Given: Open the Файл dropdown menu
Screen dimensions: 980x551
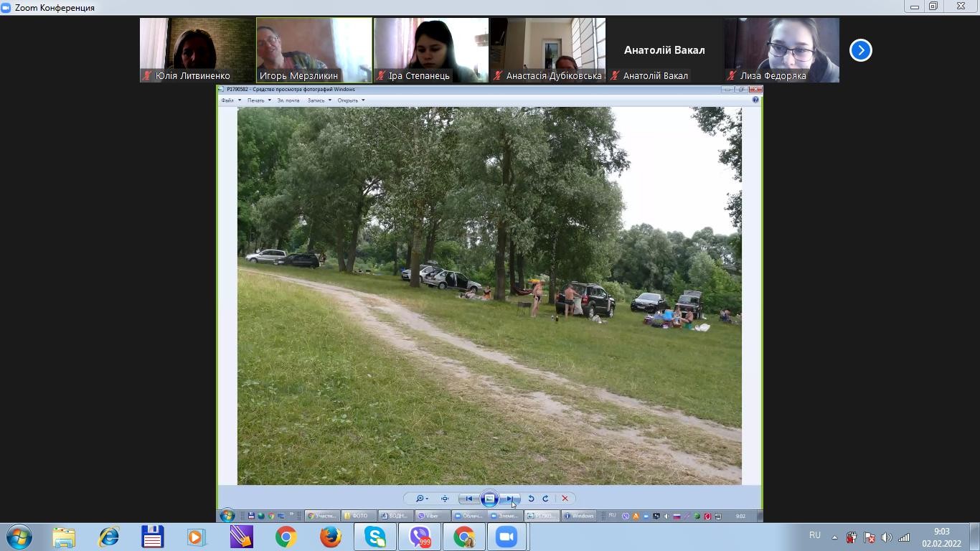Looking at the screenshot, I should [x=230, y=100].
